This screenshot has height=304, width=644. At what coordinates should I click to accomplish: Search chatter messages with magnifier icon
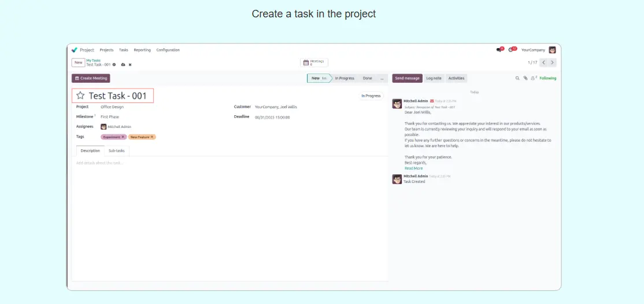[x=517, y=78]
